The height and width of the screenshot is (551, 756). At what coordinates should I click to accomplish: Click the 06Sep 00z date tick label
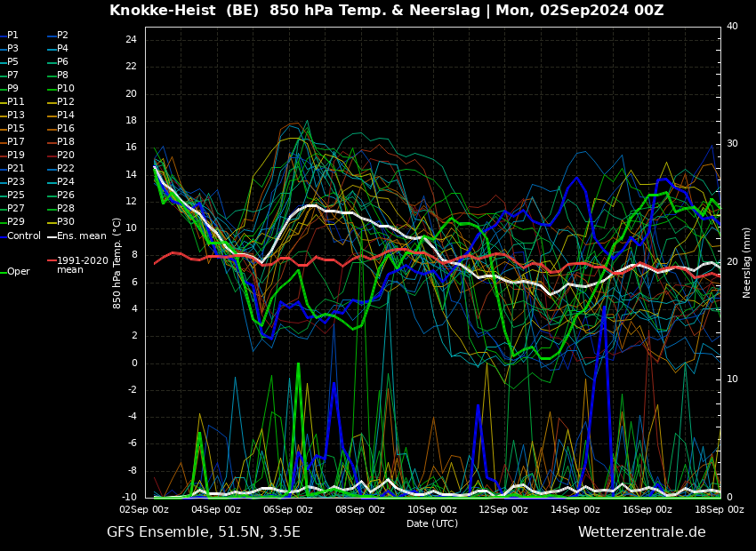pos(288,509)
